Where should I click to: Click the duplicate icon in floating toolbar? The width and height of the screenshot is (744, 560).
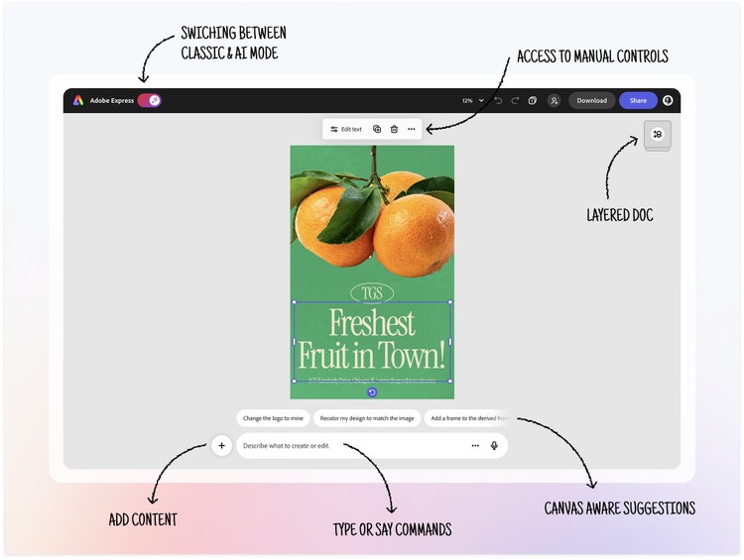coord(377,129)
